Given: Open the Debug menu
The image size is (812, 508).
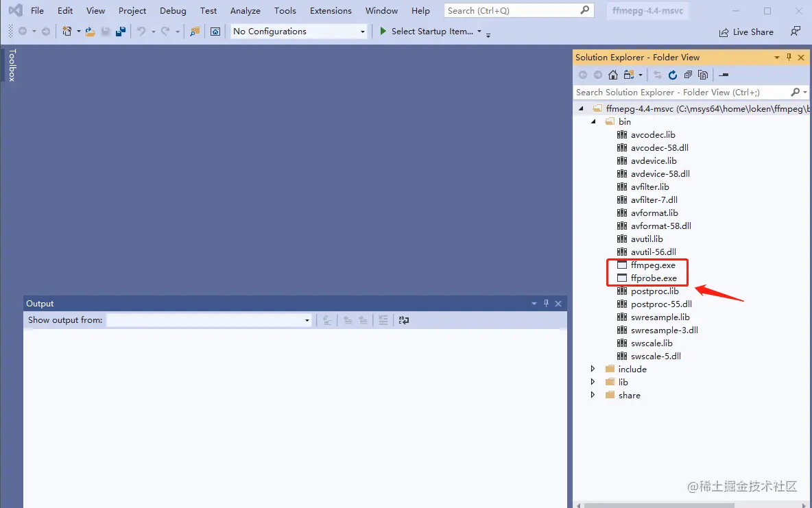Looking at the screenshot, I should [x=172, y=10].
